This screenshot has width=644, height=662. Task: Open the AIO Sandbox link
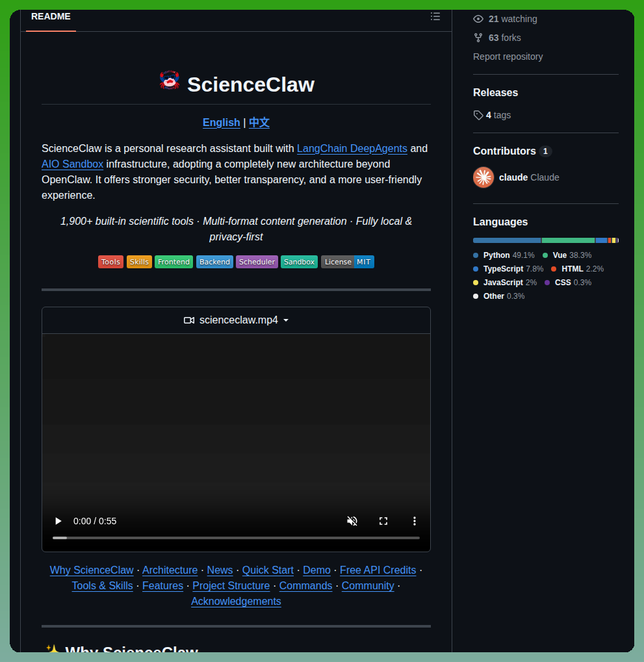click(72, 164)
